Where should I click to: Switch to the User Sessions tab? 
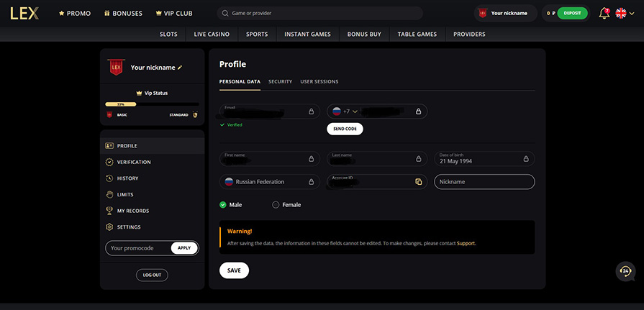(319, 82)
